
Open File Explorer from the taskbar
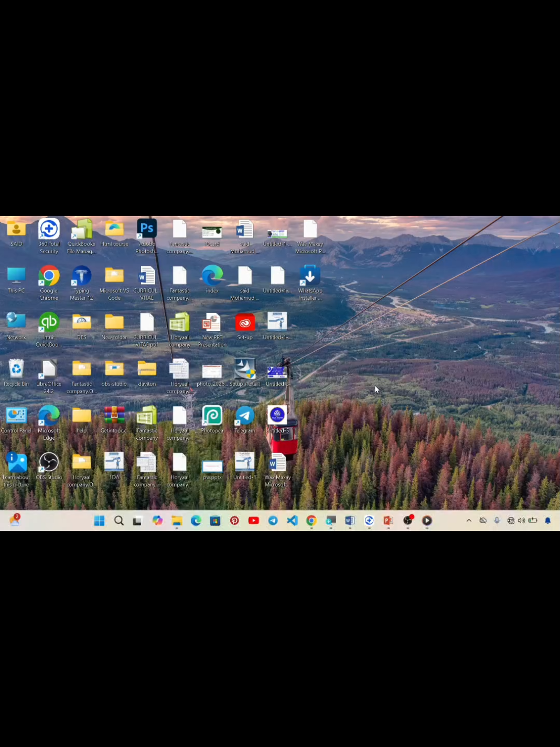[177, 521]
